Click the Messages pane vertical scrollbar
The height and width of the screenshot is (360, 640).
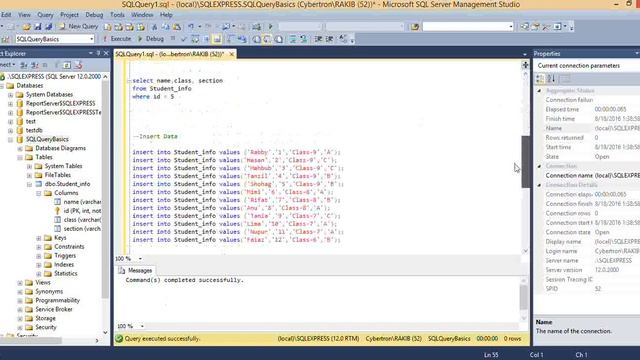point(524,298)
